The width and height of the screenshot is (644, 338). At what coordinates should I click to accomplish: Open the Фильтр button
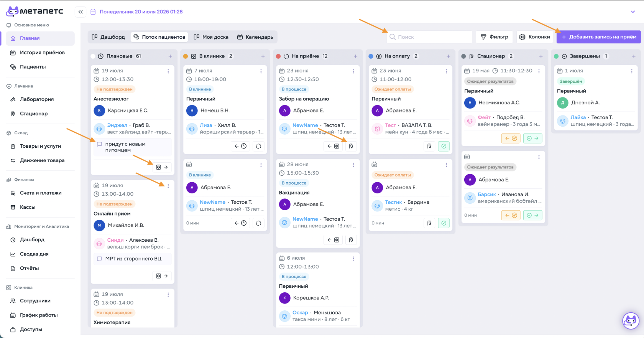point(495,37)
